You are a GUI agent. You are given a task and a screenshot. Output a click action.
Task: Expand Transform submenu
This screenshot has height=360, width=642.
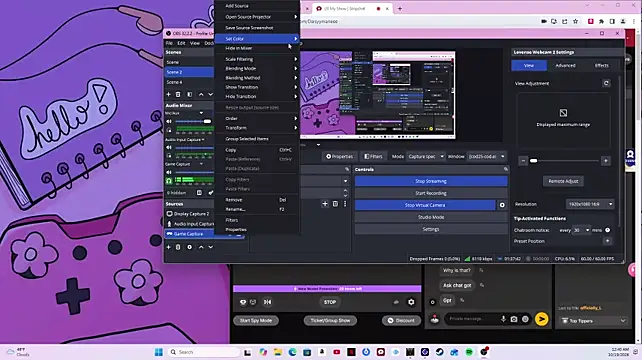[x=258, y=128]
